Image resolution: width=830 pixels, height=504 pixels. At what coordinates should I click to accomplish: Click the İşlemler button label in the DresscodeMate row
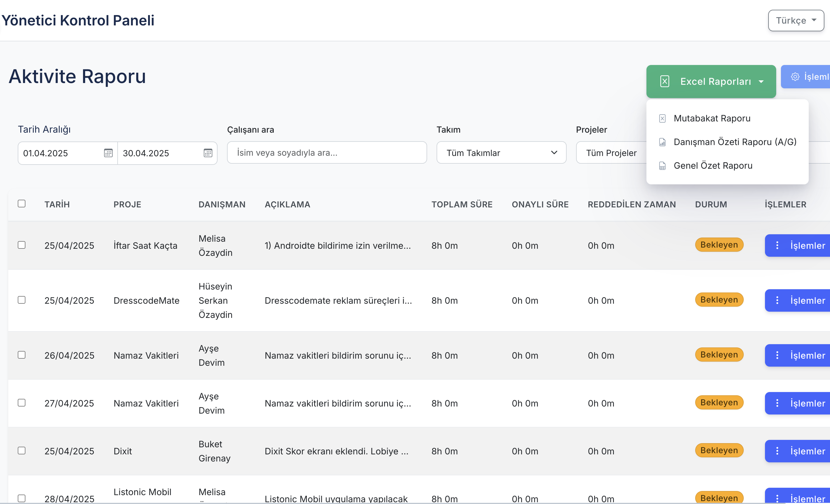pyautogui.click(x=808, y=300)
